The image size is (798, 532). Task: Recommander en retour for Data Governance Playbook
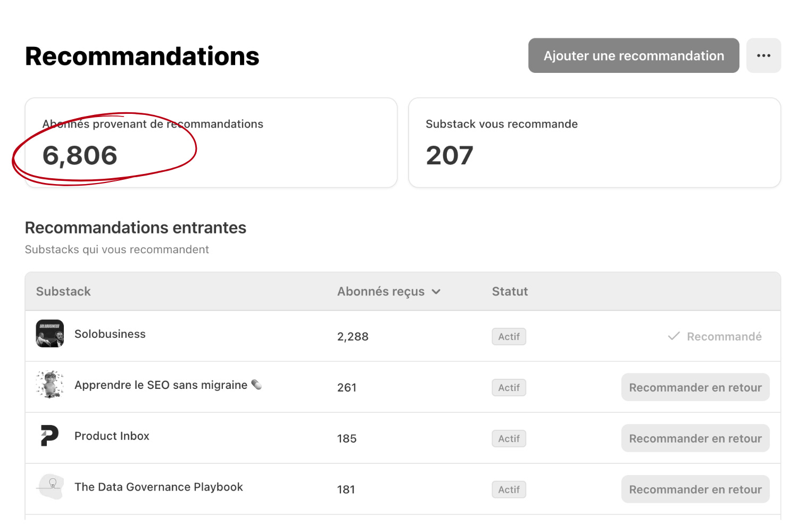pyautogui.click(x=695, y=489)
